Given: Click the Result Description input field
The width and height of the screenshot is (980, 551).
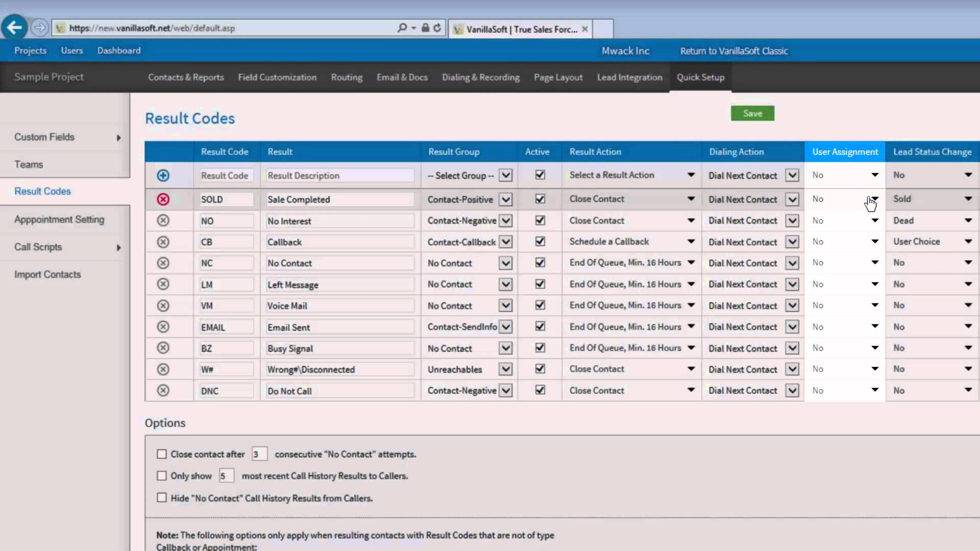Looking at the screenshot, I should tap(340, 176).
